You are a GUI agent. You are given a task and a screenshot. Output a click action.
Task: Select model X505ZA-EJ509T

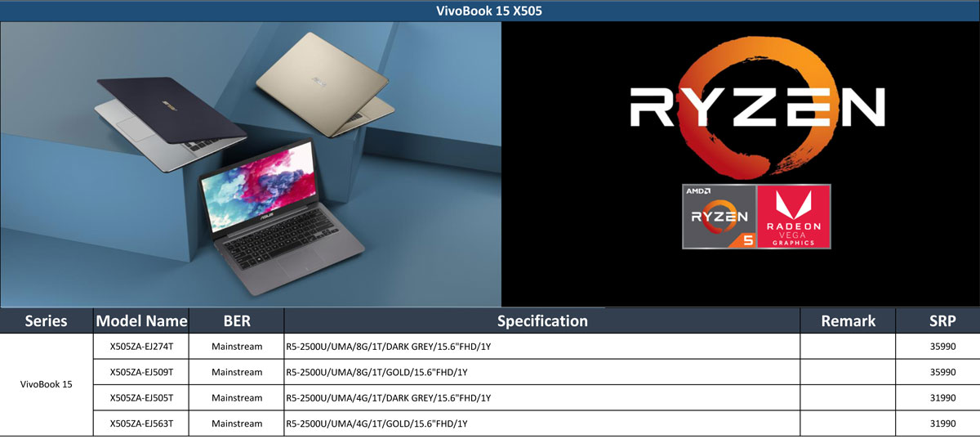[141, 372]
